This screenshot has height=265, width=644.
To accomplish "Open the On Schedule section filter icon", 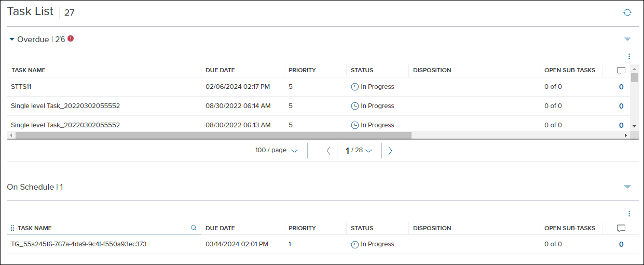I will (x=627, y=187).
